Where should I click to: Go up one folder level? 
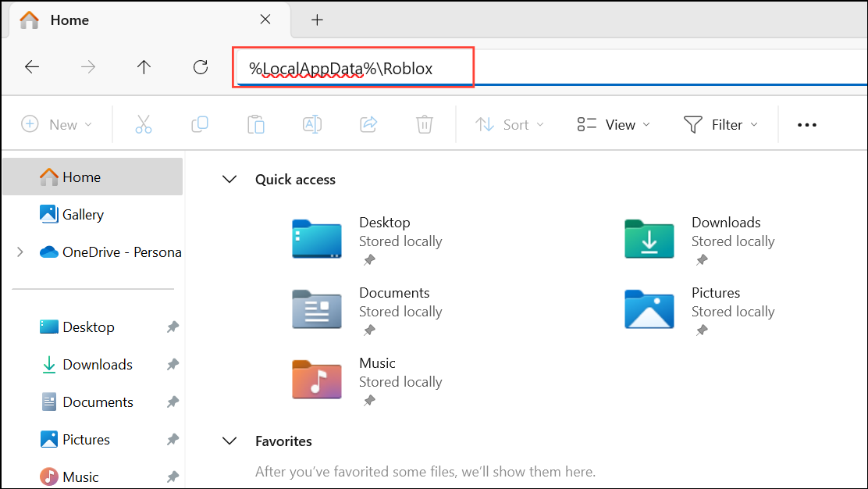coord(144,67)
